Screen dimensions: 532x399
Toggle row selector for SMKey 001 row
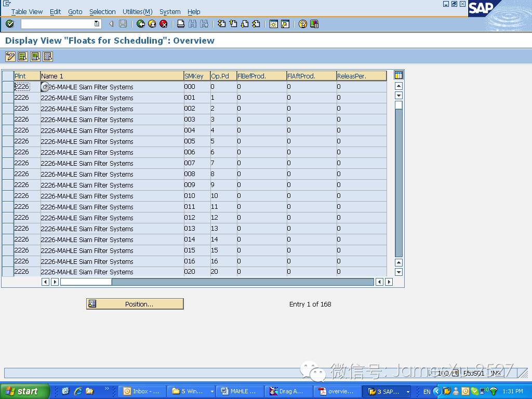(8, 97)
